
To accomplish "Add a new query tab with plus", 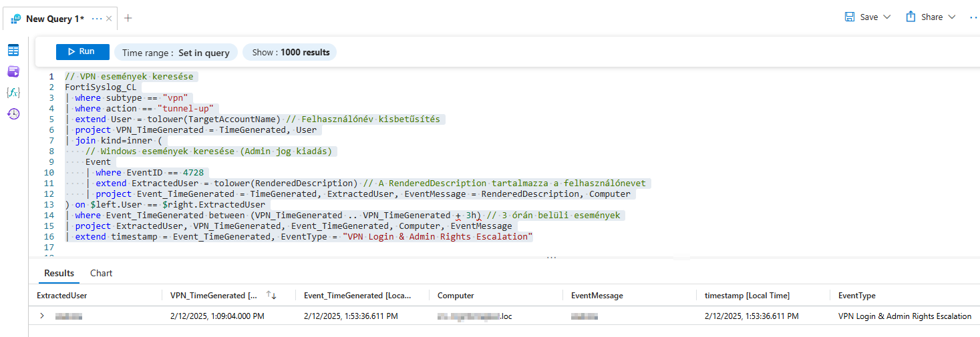I will tap(128, 18).
